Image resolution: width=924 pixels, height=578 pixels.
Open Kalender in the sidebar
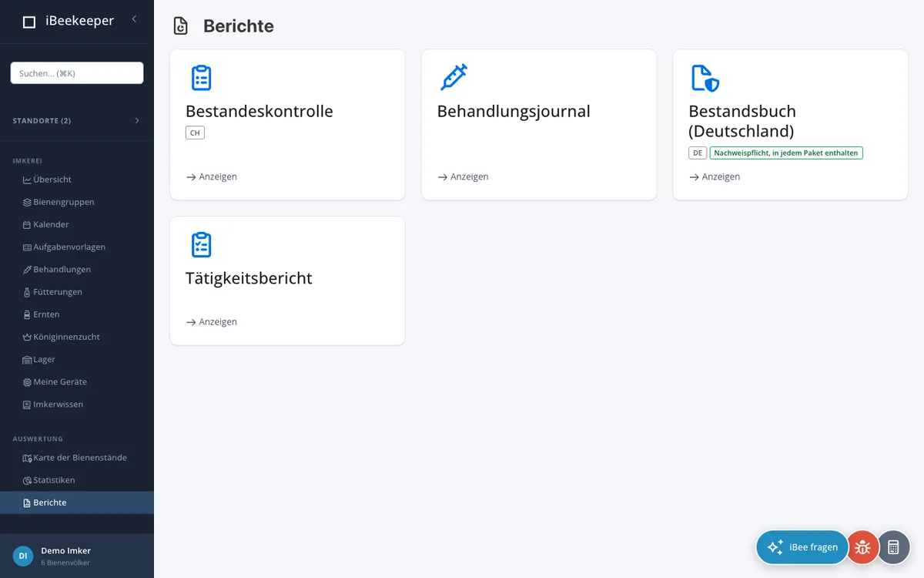[77, 224]
